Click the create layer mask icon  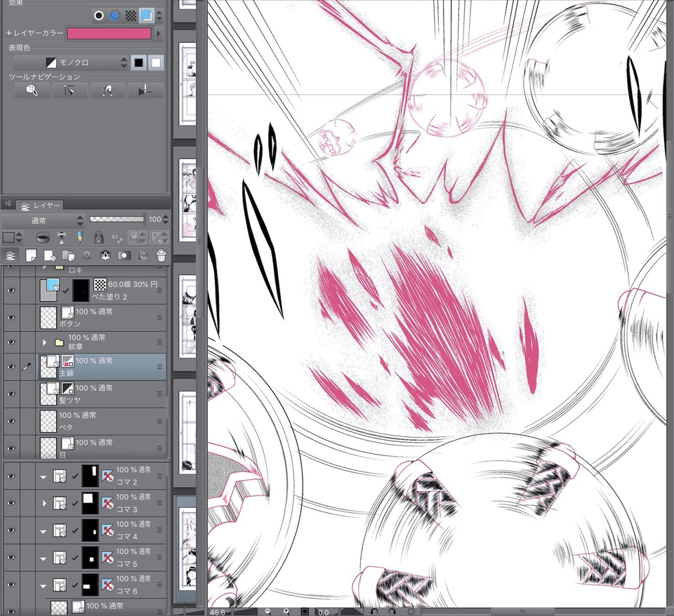(124, 255)
